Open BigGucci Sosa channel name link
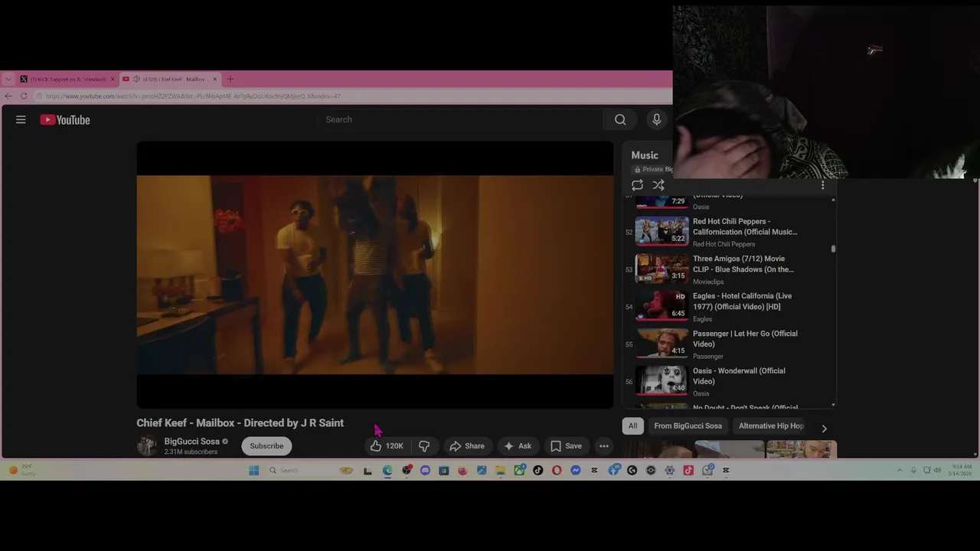 coord(191,441)
